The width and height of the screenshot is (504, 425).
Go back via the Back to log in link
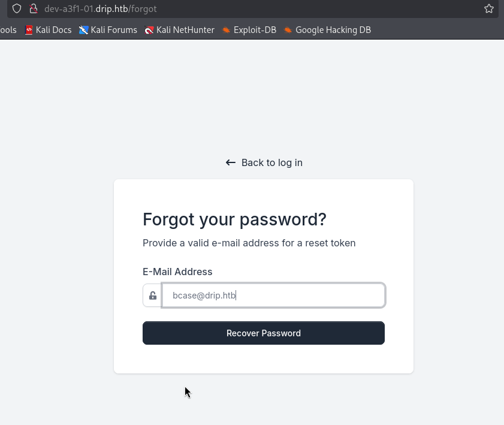pos(271,162)
